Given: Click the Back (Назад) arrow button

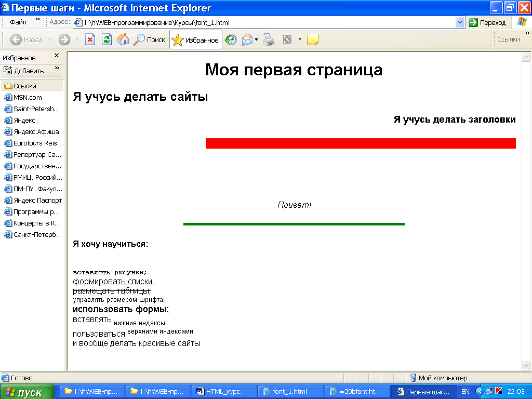Looking at the screenshot, I should click(26, 39).
